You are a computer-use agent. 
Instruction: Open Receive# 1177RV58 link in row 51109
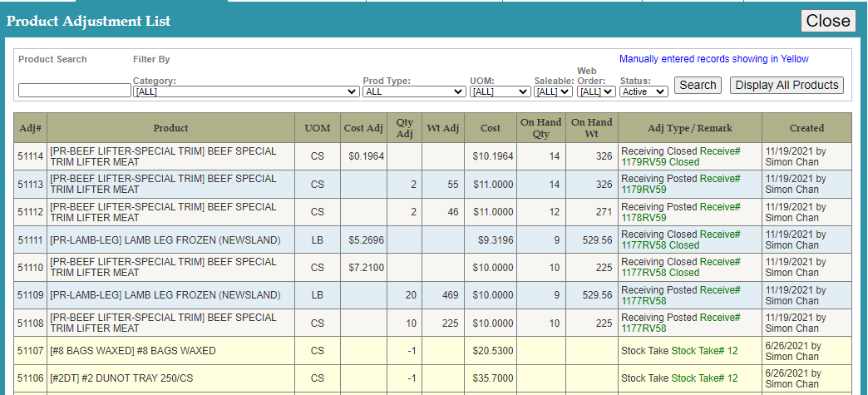point(681,295)
